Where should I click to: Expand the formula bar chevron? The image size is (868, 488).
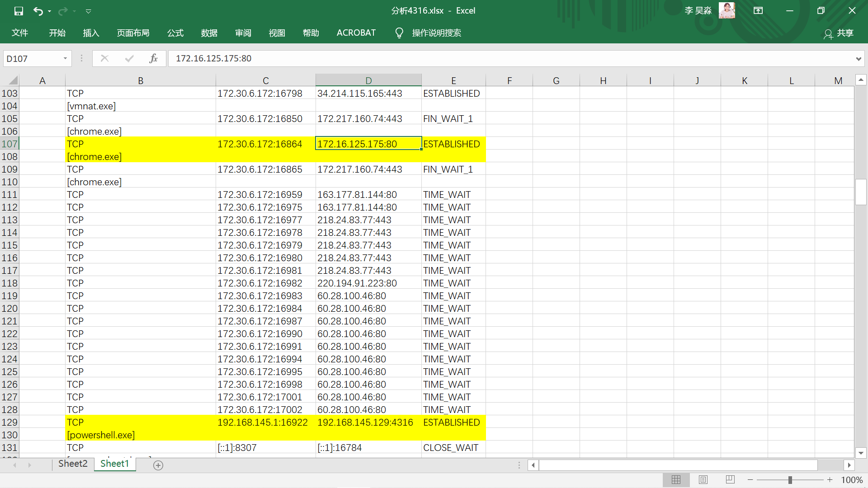point(858,59)
